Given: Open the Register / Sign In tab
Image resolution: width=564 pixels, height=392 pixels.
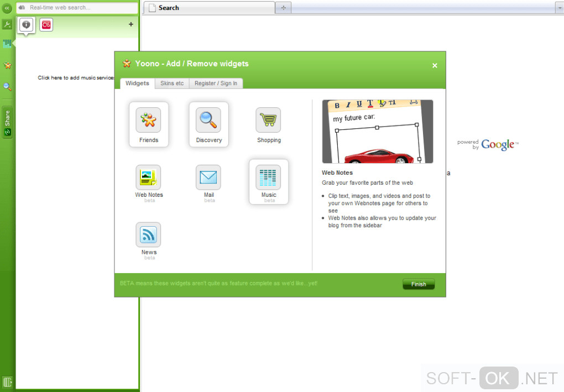Looking at the screenshot, I should tap(216, 83).
